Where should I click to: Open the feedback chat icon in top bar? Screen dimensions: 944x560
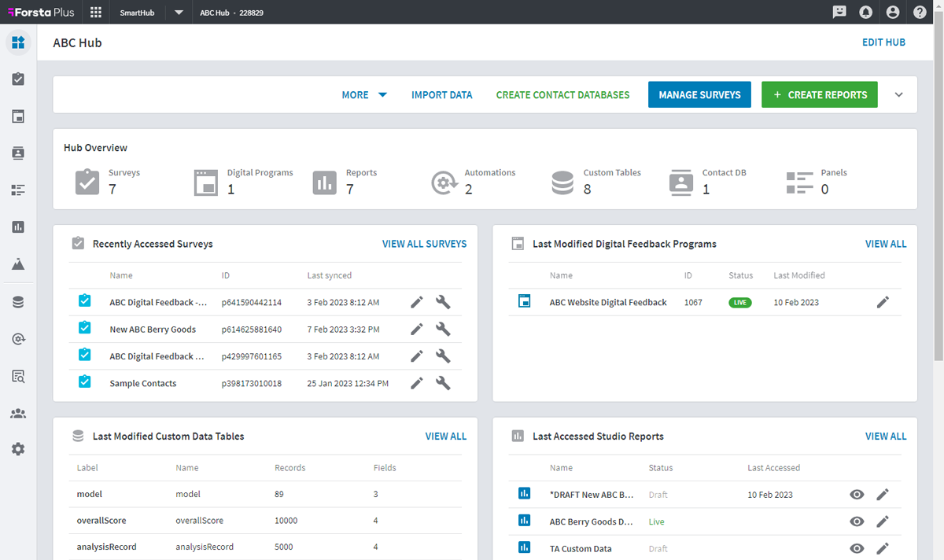839,12
